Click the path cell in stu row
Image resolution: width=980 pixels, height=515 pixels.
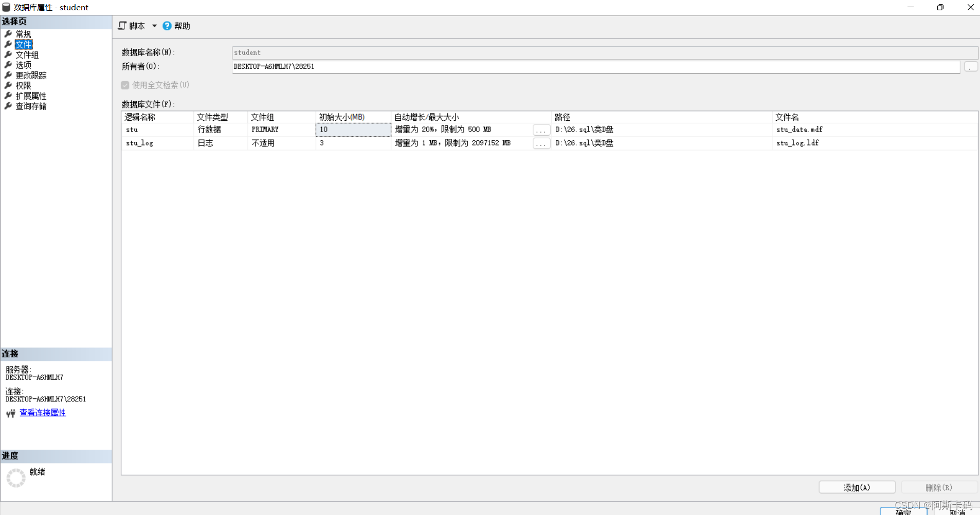pos(662,130)
